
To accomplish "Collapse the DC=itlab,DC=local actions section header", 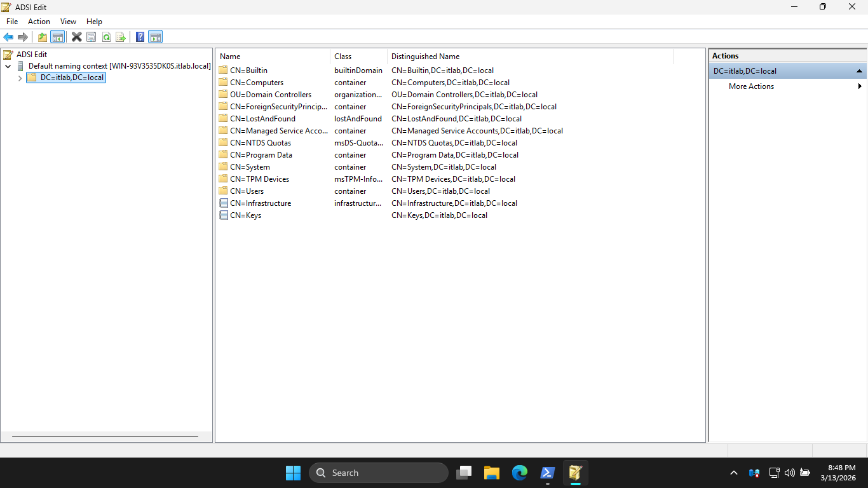I will point(859,71).
